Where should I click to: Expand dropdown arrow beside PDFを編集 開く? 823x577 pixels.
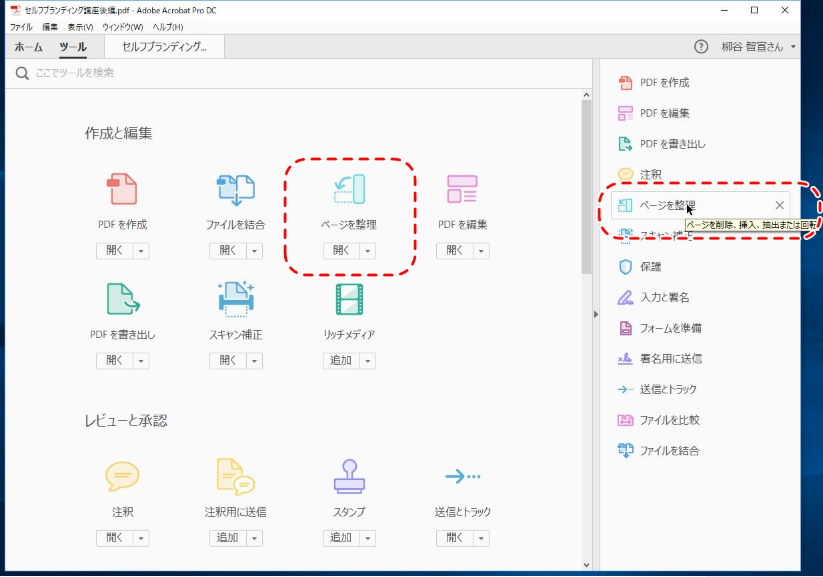pyautogui.click(x=481, y=251)
